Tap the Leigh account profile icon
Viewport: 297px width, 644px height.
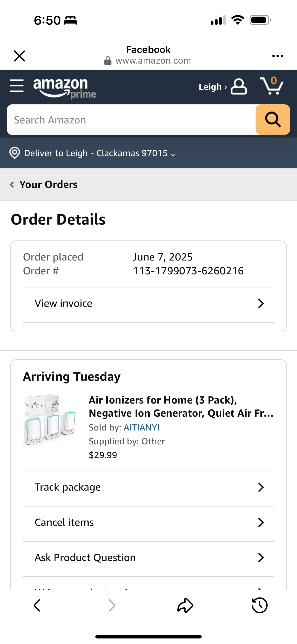coord(239,87)
